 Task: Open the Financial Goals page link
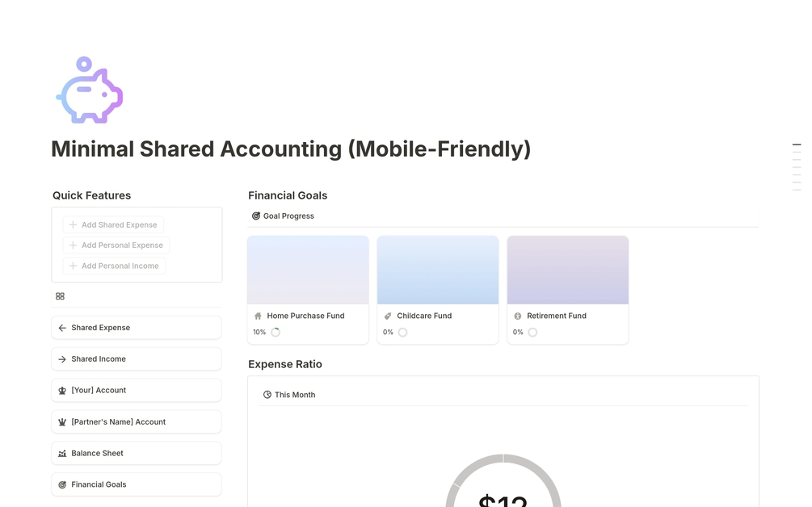pos(99,484)
